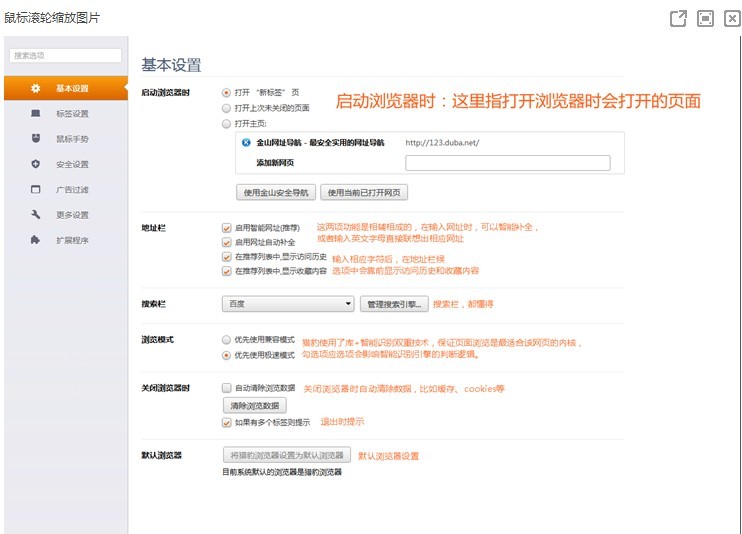Click the 添加新网页 label
Image resolution: width=742 pixels, height=534 pixels.
pyautogui.click(x=275, y=163)
